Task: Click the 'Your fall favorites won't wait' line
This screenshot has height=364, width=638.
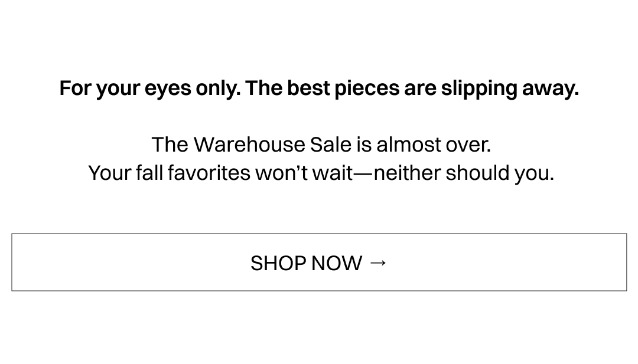Action: coord(321,173)
